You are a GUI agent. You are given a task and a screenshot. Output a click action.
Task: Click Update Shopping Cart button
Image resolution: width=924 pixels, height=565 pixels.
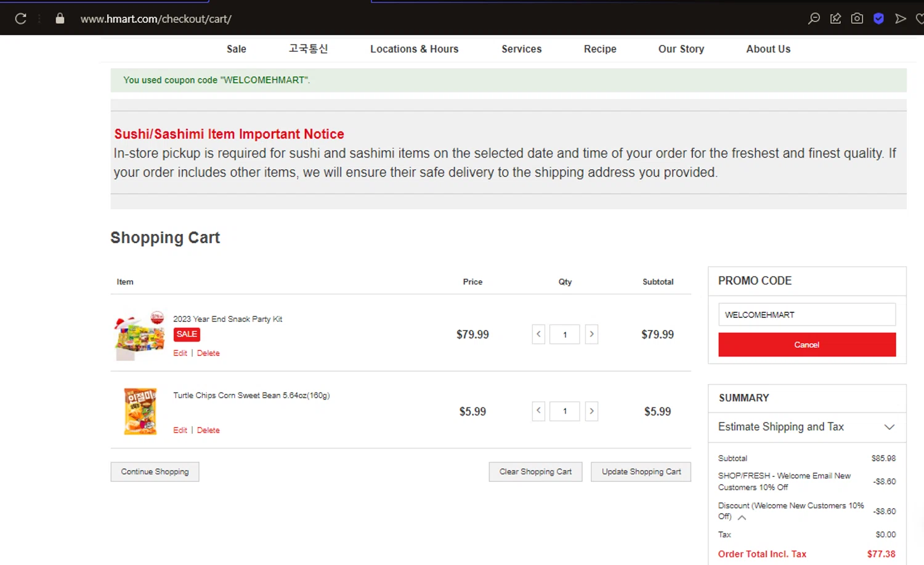tap(641, 472)
